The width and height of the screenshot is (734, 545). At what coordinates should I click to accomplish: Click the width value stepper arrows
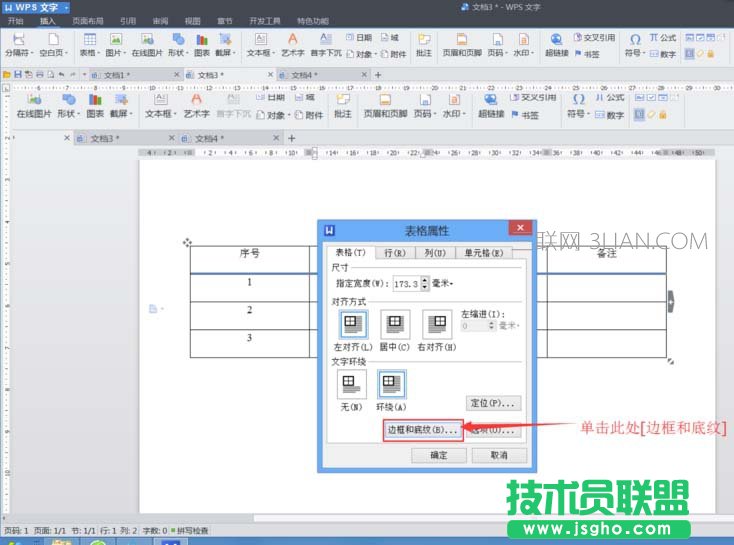pyautogui.click(x=425, y=284)
